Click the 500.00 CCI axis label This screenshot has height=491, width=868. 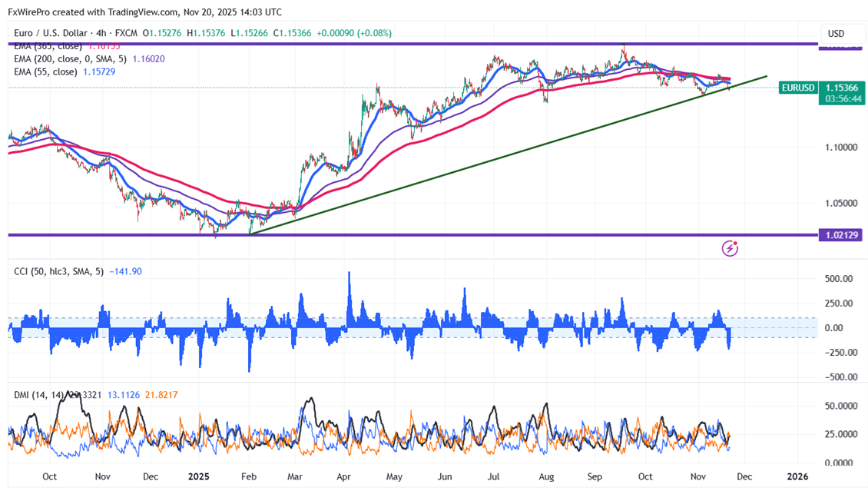839,279
